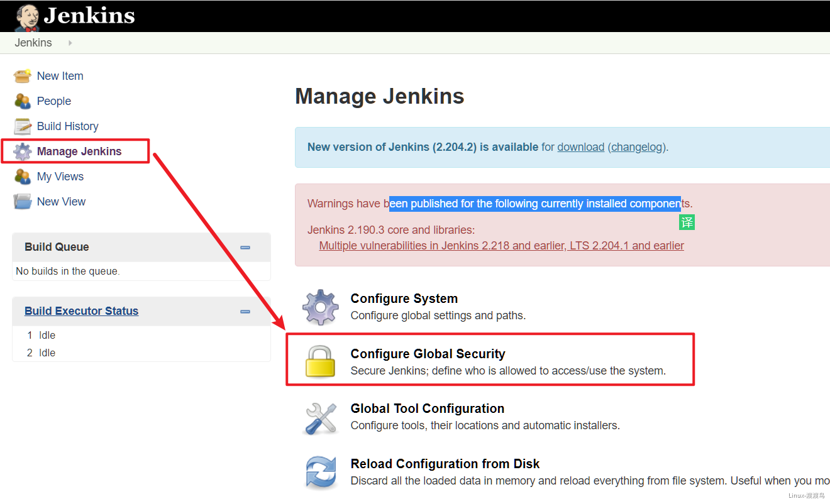Click the Manage Jenkins gear icon
Viewport: 830px width, 504px height.
[23, 151]
